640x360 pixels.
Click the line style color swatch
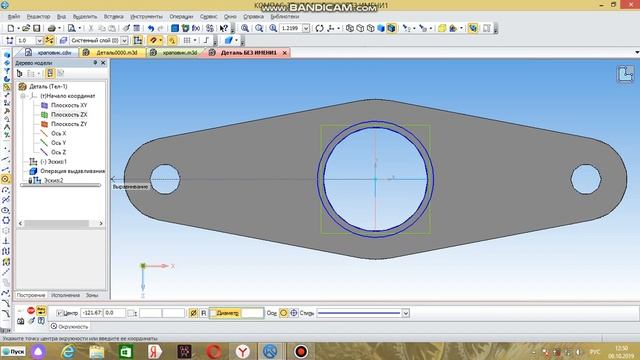click(x=359, y=313)
